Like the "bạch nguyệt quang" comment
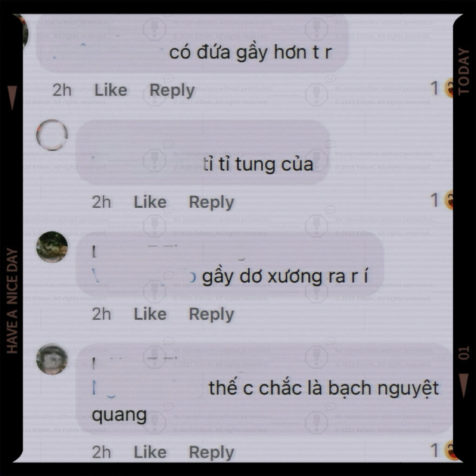This screenshot has height=476, width=476. pyautogui.click(x=150, y=452)
